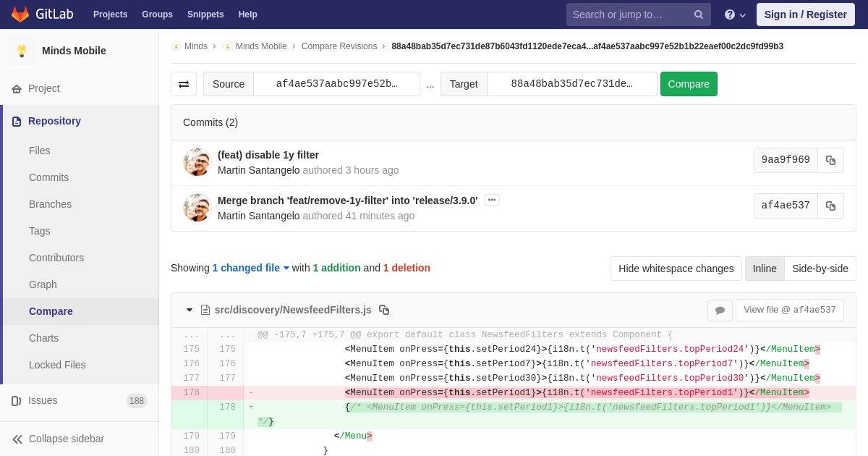The height and width of the screenshot is (456, 868).
Task: Click the search magnifier icon
Action: point(699,14)
